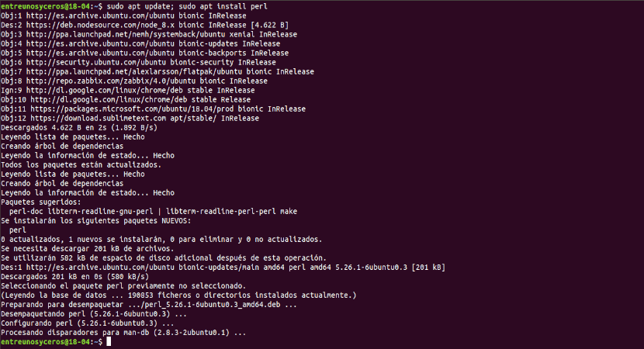Click the 'Procesando disparadores para man-db' line
This screenshot has height=349, width=644.
[x=123, y=333]
